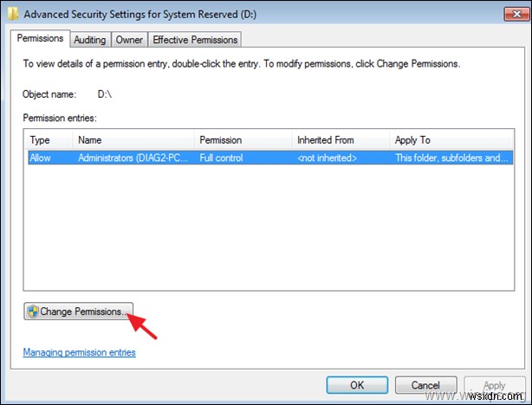Viewport: 532px width, 405px height.
Task: Click the <not inherited> cell of the entry
Action: pos(328,158)
